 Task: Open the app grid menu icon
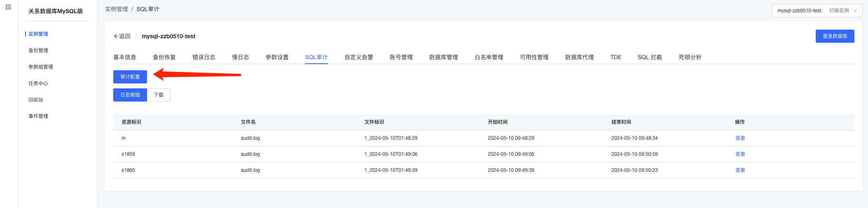pyautogui.click(x=8, y=7)
